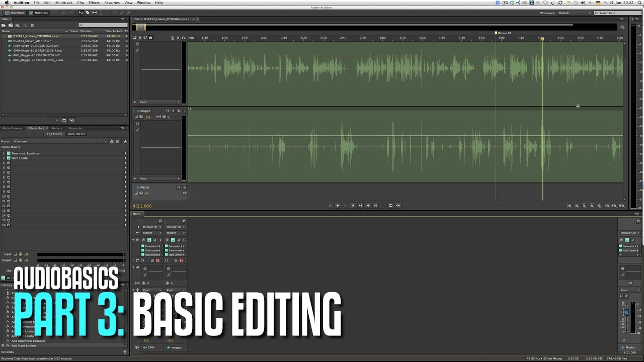Toggle the first track effects power button
Screen dimensions: 644x362
tap(136, 44)
